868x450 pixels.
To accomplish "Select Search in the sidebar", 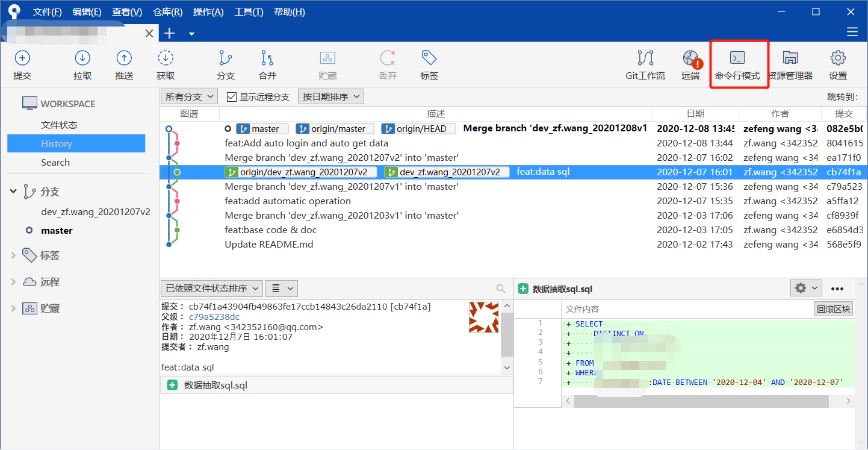I will pyautogui.click(x=55, y=162).
